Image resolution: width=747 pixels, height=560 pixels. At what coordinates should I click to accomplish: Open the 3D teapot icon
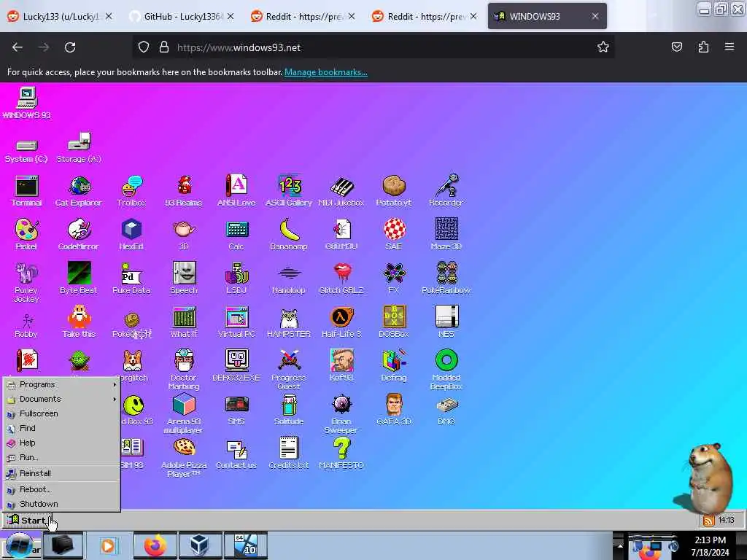pos(184,234)
